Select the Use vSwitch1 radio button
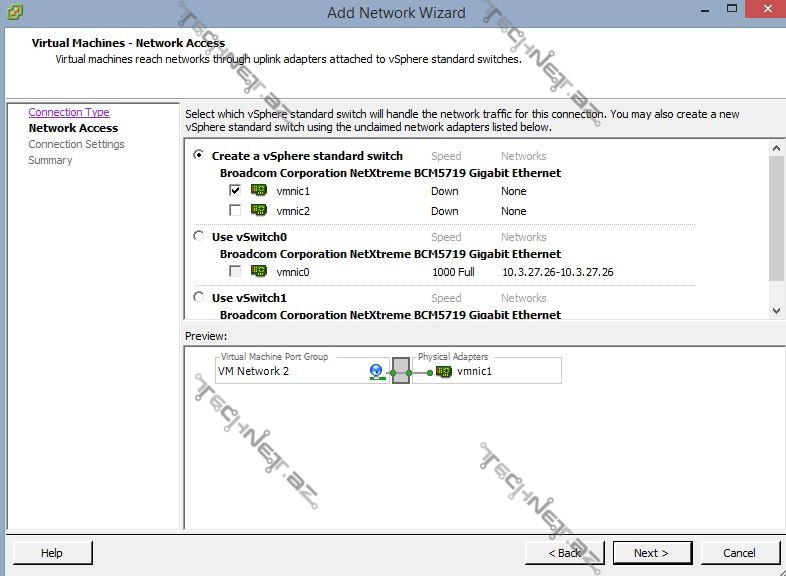Viewport: 786px width, 576px height. click(199, 298)
